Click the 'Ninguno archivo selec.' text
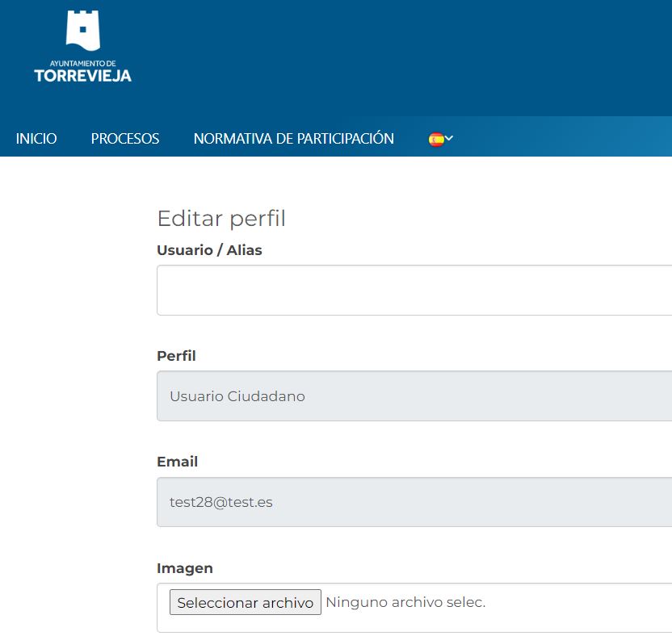 tap(405, 602)
